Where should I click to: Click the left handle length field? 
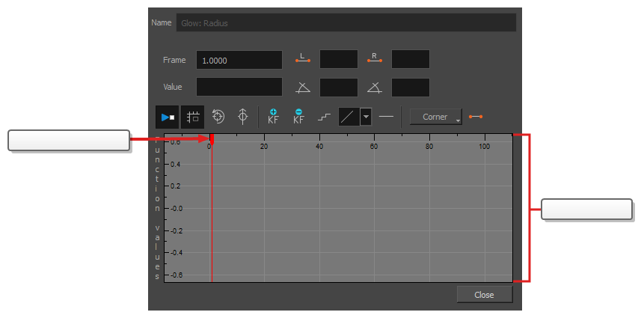[x=338, y=60]
